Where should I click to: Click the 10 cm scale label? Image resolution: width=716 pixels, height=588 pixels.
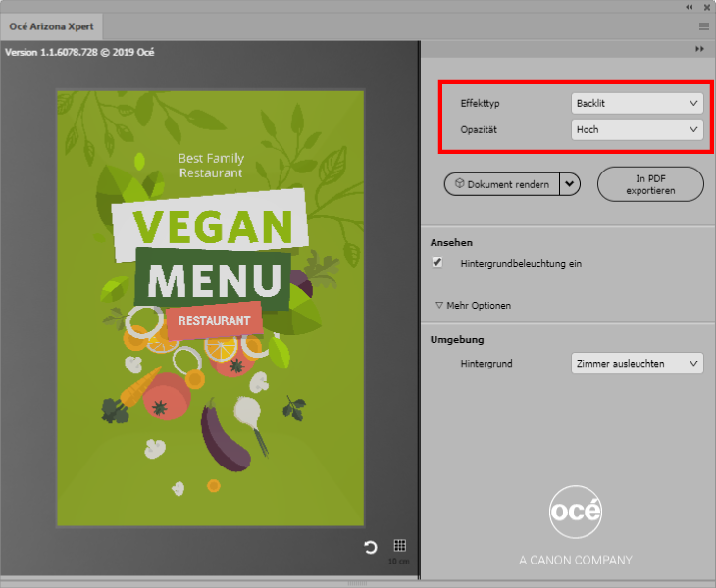point(398,562)
